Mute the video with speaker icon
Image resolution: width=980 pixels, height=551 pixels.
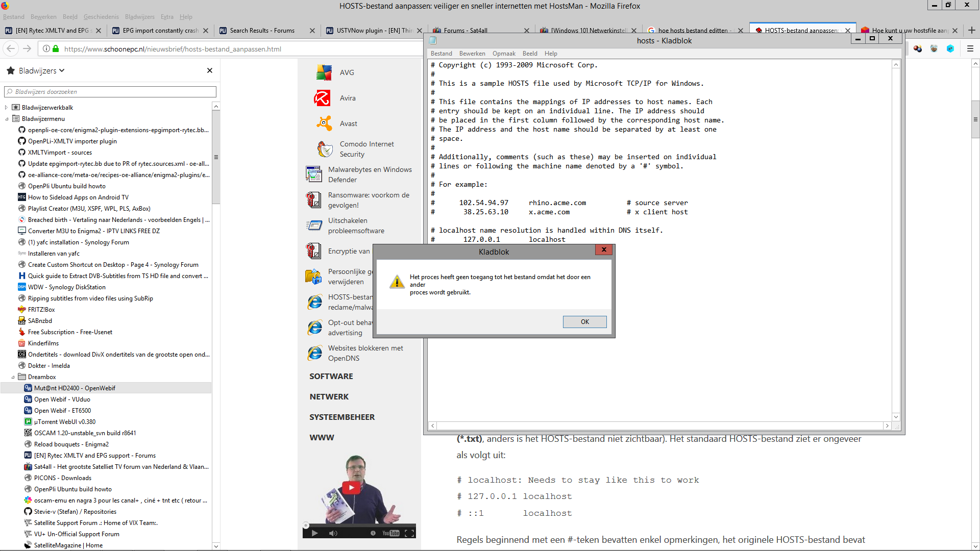(333, 533)
